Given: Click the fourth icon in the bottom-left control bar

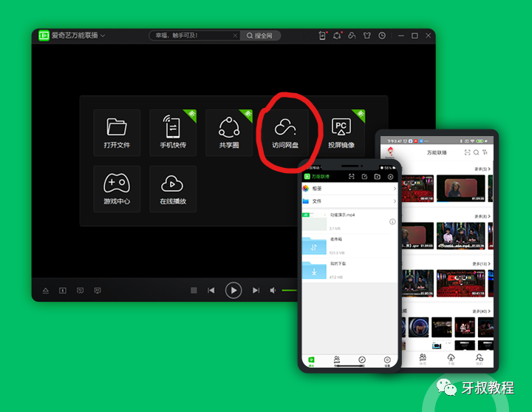Looking at the screenshot, I should click(x=98, y=291).
